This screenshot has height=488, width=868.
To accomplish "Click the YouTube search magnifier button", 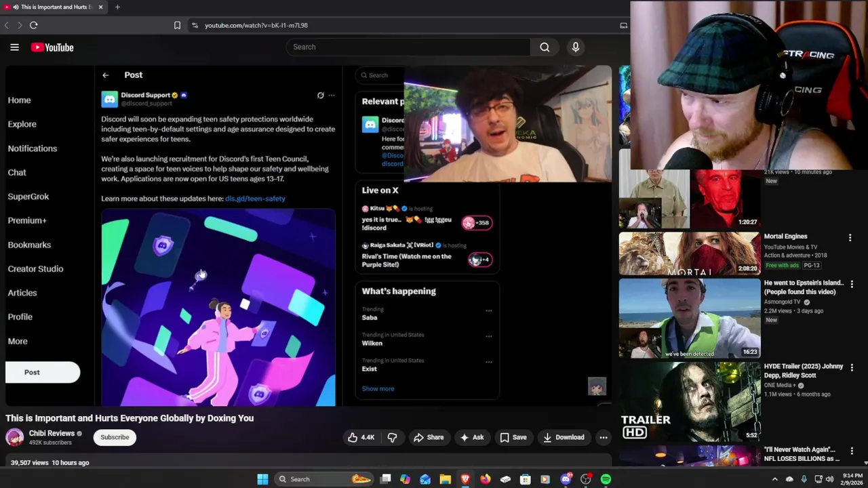I will pos(545,47).
